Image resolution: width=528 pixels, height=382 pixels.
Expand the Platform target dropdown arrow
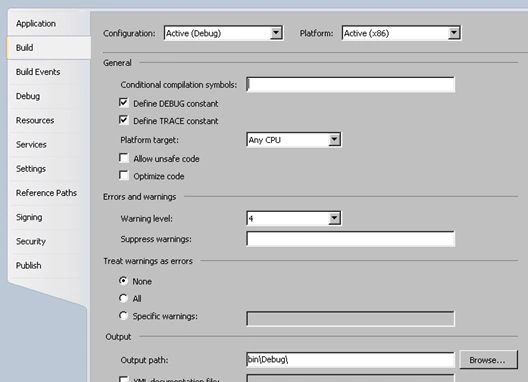[334, 139]
